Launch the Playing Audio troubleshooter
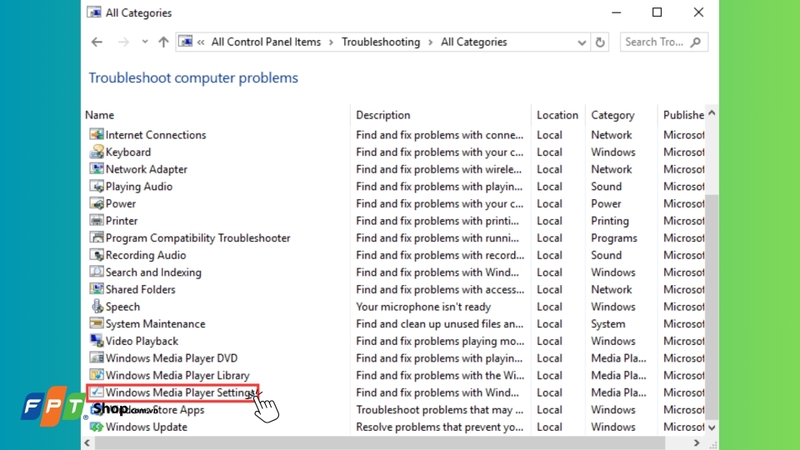The image size is (800, 450). 139,186
